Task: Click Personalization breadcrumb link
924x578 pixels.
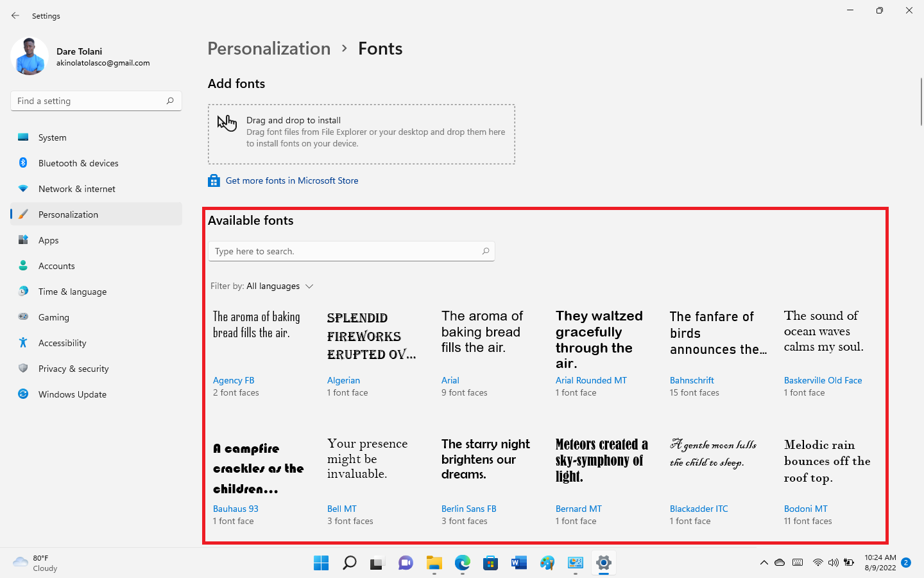Action: (x=269, y=49)
